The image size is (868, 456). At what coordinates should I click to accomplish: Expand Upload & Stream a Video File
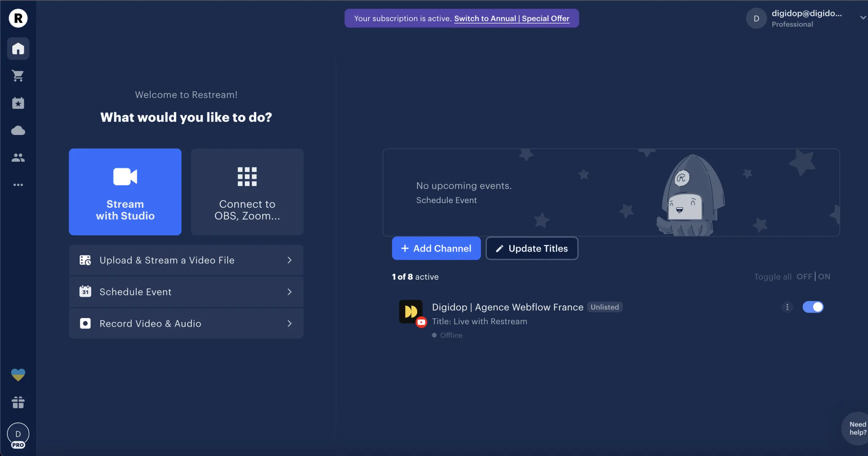pos(186,260)
